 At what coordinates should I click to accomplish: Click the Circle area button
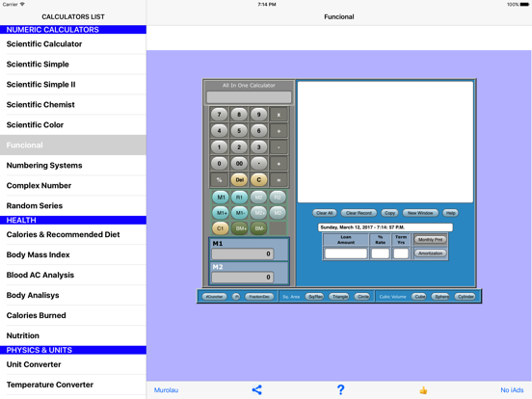tap(362, 297)
